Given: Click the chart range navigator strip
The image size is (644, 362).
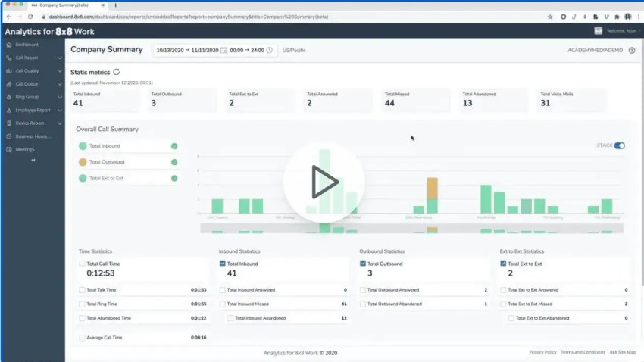Looking at the screenshot, I should 411,229.
